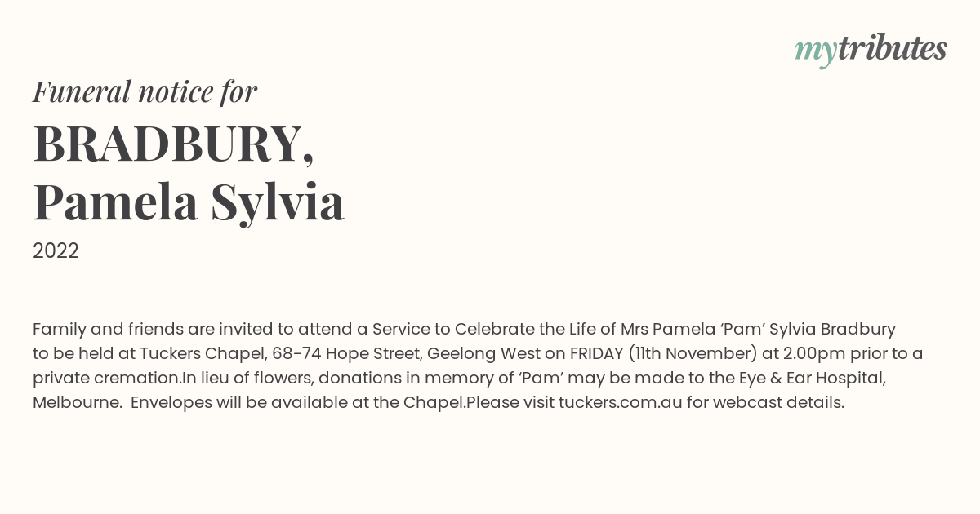The image size is (980, 514).
Task: Select the year 2022
Action: tap(56, 251)
